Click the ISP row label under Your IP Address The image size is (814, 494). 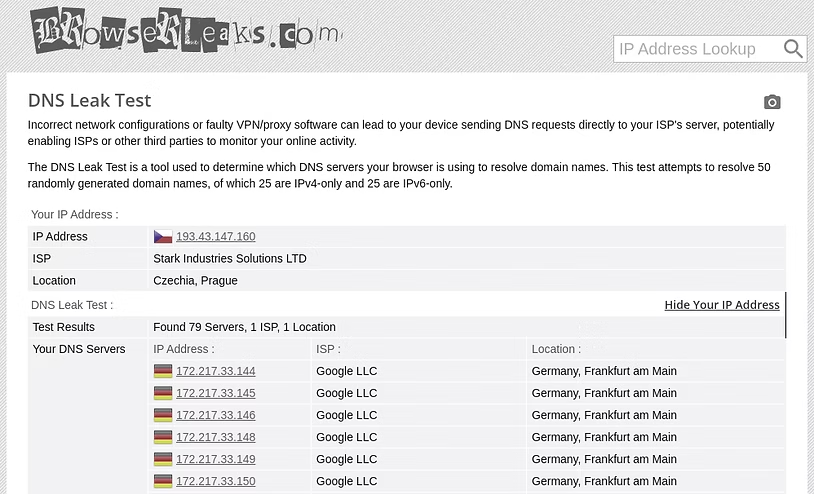point(42,258)
